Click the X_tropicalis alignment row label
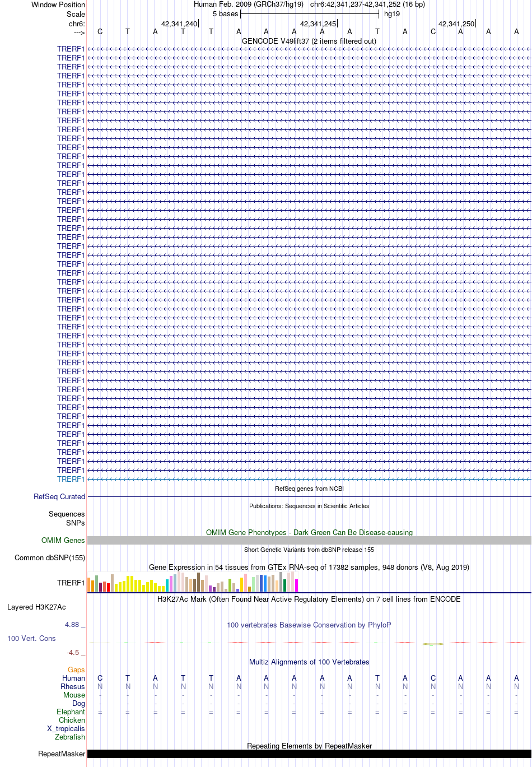This screenshot has height=767, width=532. coord(66,728)
